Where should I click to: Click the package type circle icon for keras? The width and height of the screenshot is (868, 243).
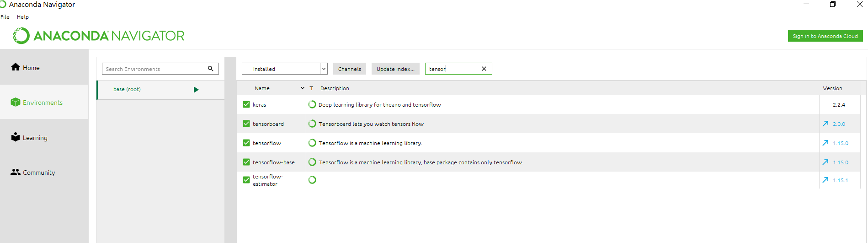coord(312,104)
